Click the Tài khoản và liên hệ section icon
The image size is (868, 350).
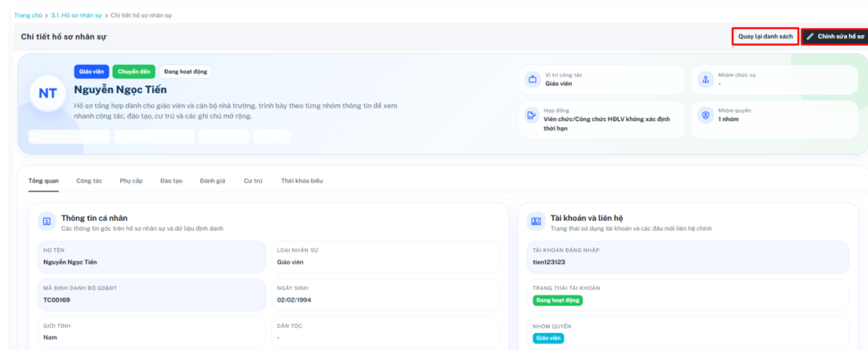pos(536,221)
